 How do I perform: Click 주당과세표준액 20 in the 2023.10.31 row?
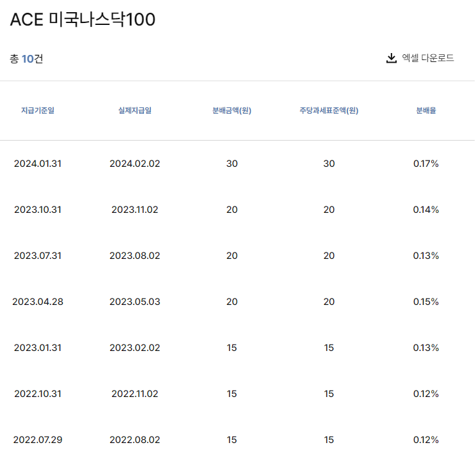coord(329,210)
